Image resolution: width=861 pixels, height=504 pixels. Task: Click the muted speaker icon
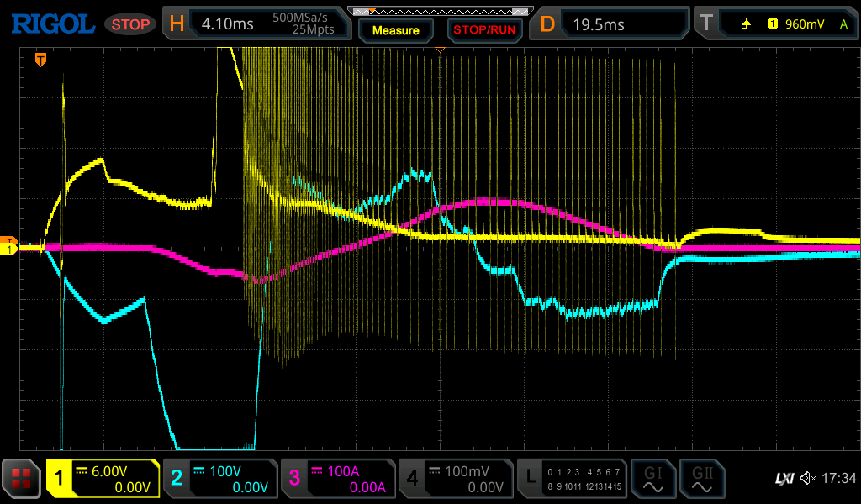808,479
